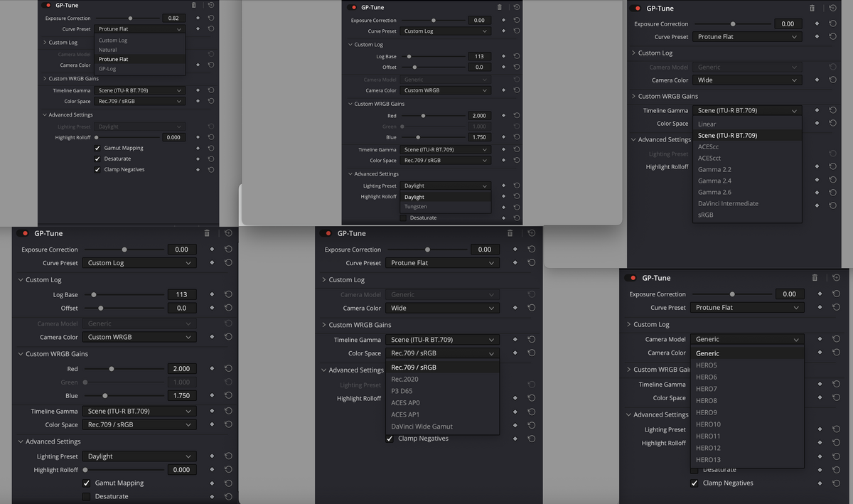Screen dimensions: 853x504
Task: Click header reset icon in panel with Tungsten option
Action: click(x=517, y=7)
